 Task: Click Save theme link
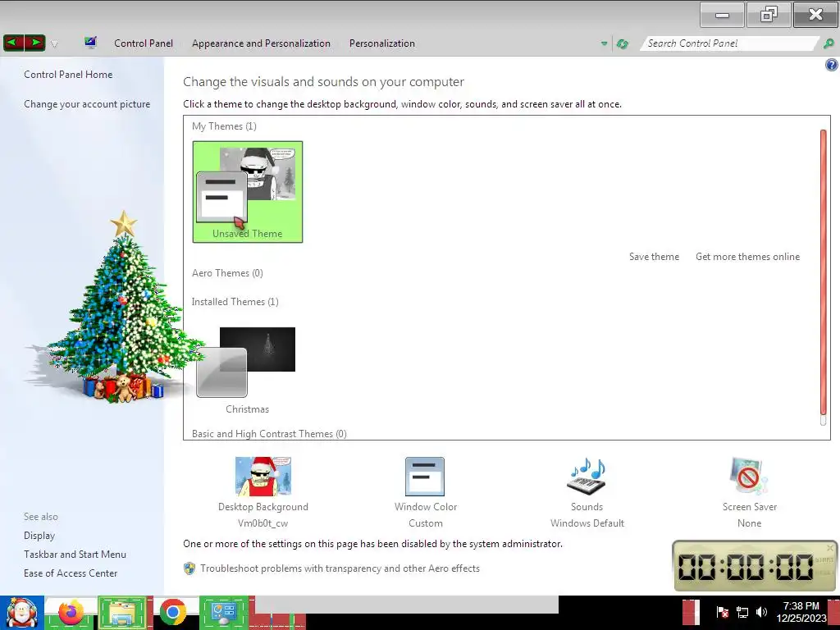pos(654,257)
